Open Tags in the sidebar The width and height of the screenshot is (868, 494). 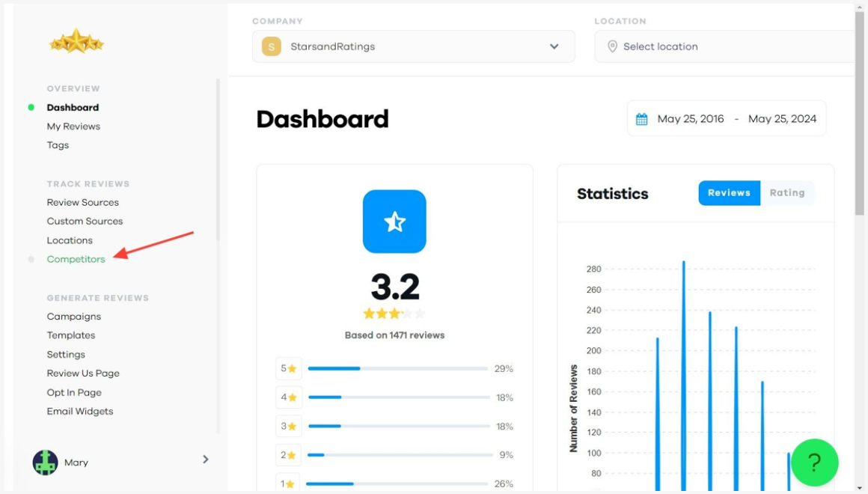58,145
